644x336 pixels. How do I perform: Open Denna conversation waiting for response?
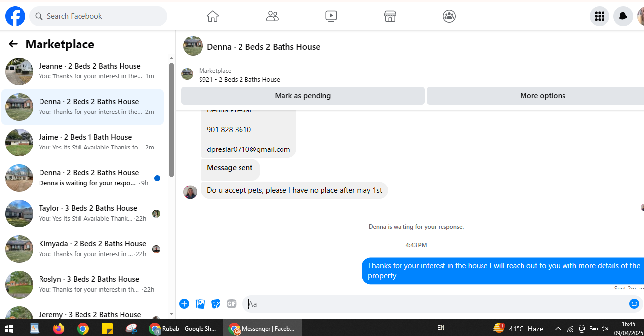click(x=83, y=178)
